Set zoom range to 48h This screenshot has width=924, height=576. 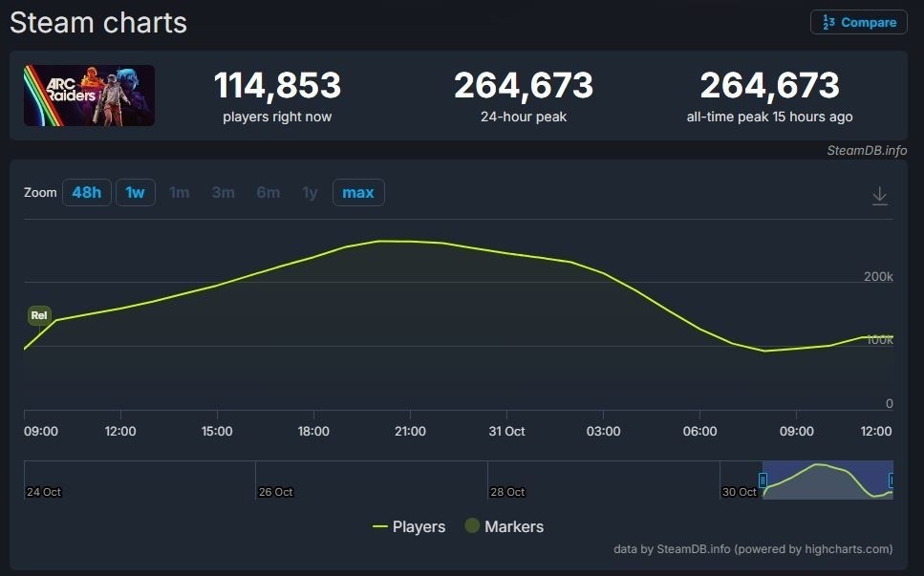click(86, 193)
